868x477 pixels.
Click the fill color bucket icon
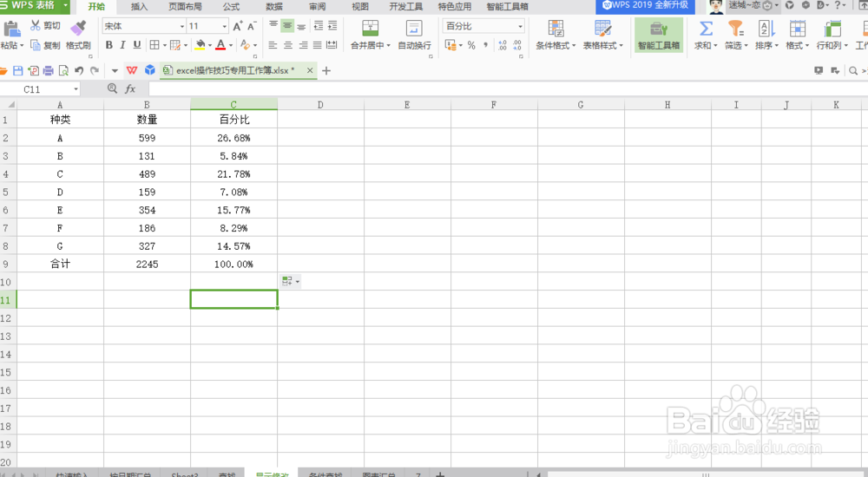(x=201, y=45)
